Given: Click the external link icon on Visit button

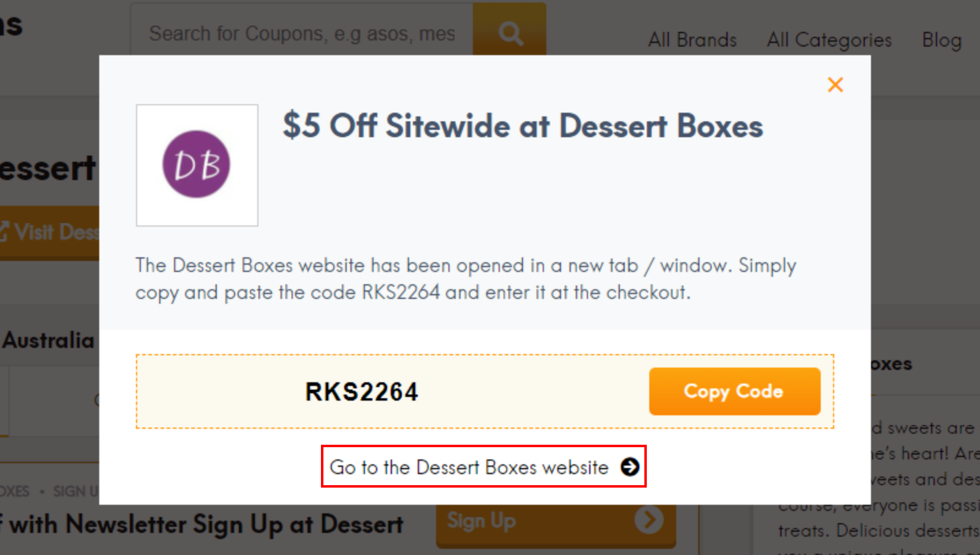Looking at the screenshot, I should pos(5,230).
